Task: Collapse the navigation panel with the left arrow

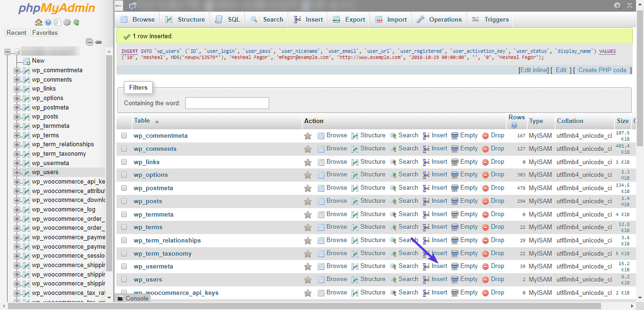Action: (118, 6)
